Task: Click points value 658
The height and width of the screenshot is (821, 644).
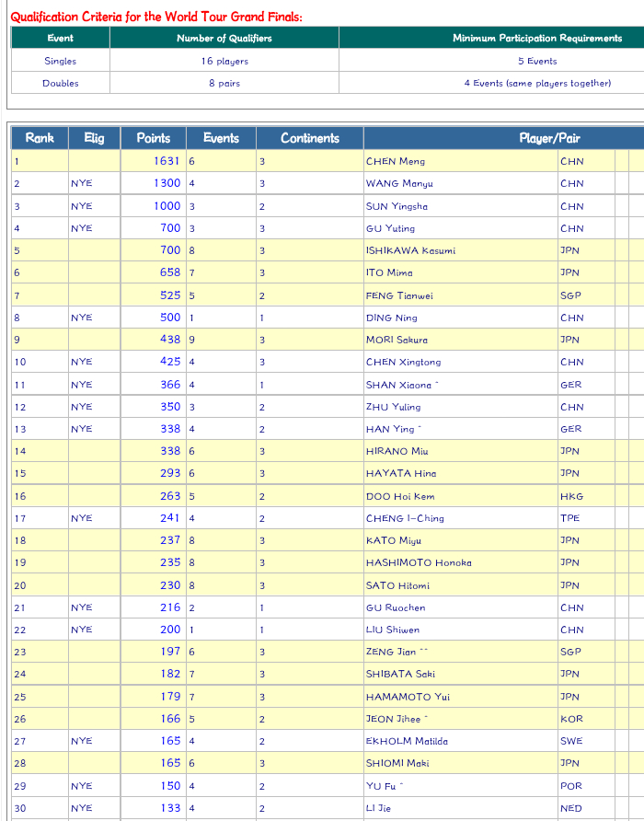Action: (x=170, y=272)
